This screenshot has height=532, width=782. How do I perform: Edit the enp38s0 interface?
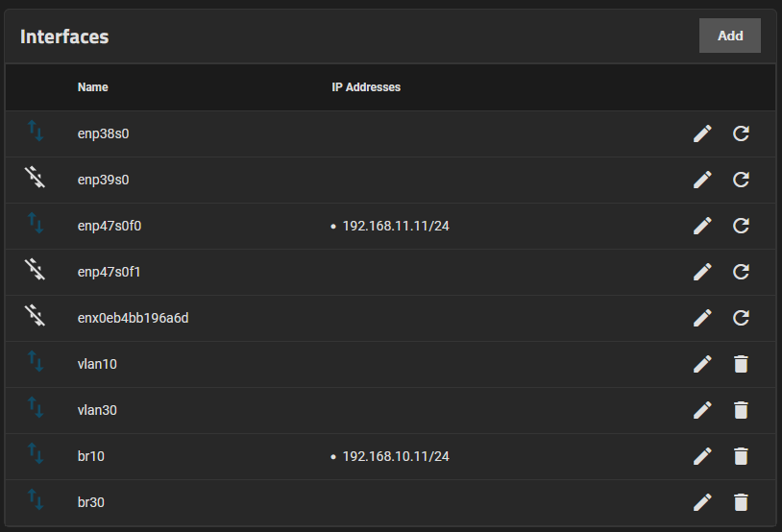point(702,133)
